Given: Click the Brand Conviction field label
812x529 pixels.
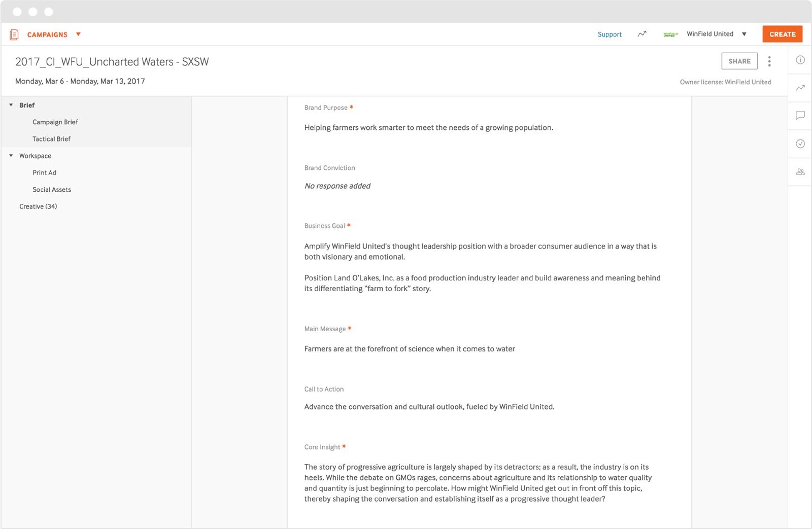Looking at the screenshot, I should [x=329, y=168].
